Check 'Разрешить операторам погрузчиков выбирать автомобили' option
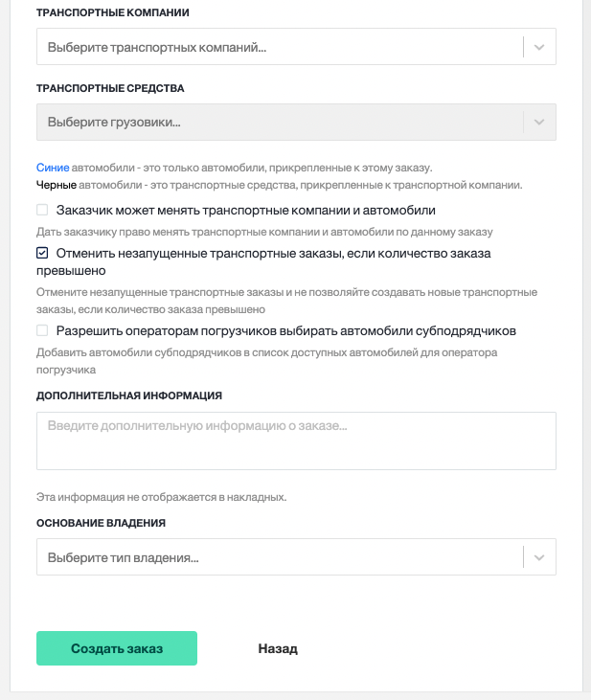591x700 pixels. click(42, 330)
